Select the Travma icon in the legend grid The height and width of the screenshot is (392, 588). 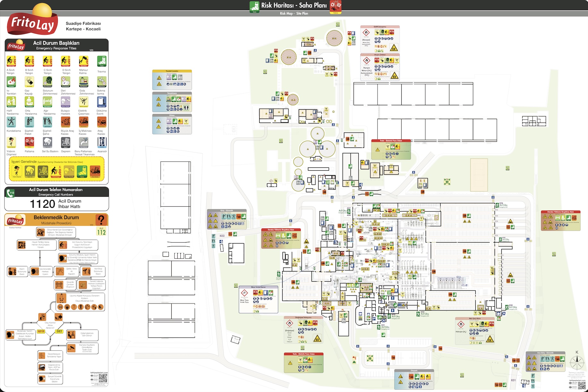(102, 61)
